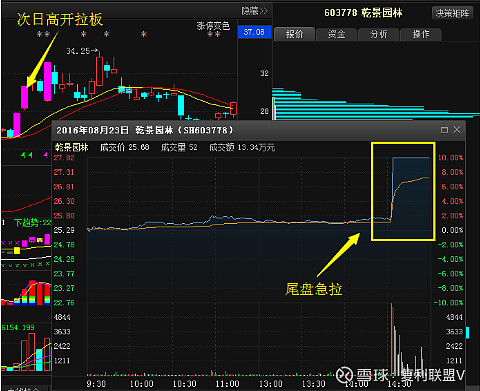
Task: Click the magenta candlestick at the arrow
Action: pyautogui.click(x=24, y=97)
